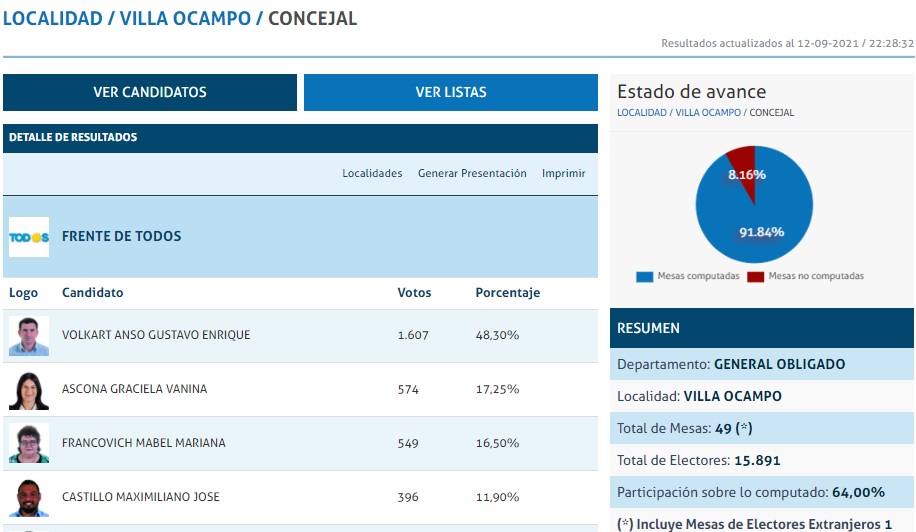Click the FRENTE DE TODOS party heading
The image size is (916, 532).
pyautogui.click(x=122, y=236)
